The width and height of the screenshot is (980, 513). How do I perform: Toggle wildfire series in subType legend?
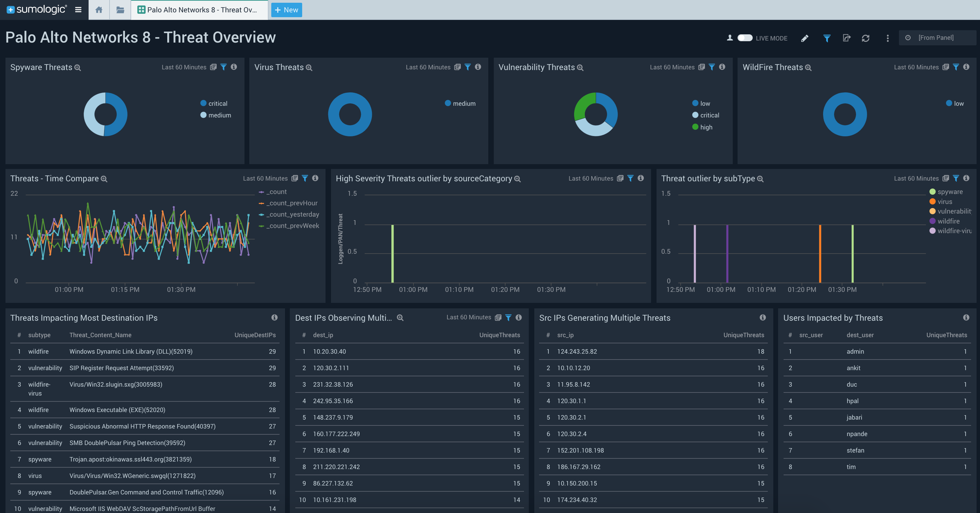tap(945, 221)
